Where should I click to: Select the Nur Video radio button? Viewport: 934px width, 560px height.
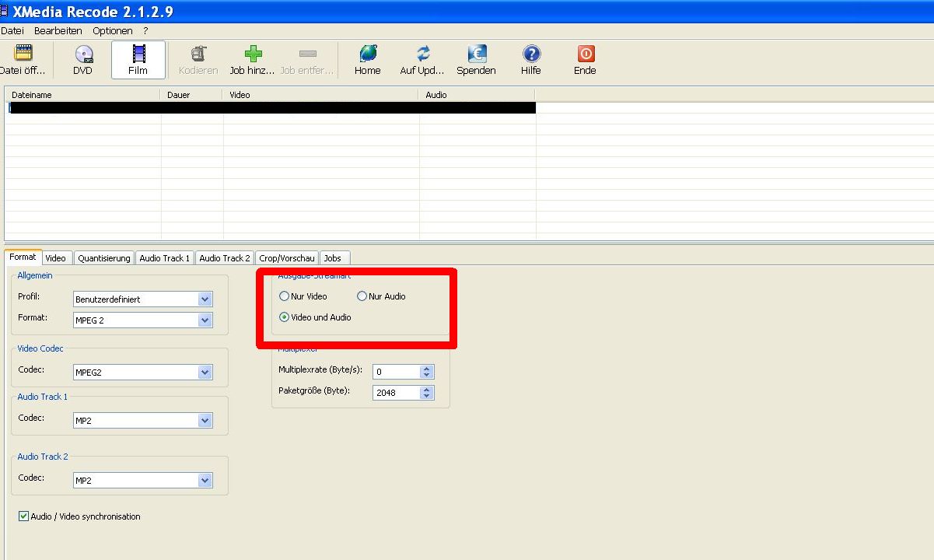click(284, 296)
